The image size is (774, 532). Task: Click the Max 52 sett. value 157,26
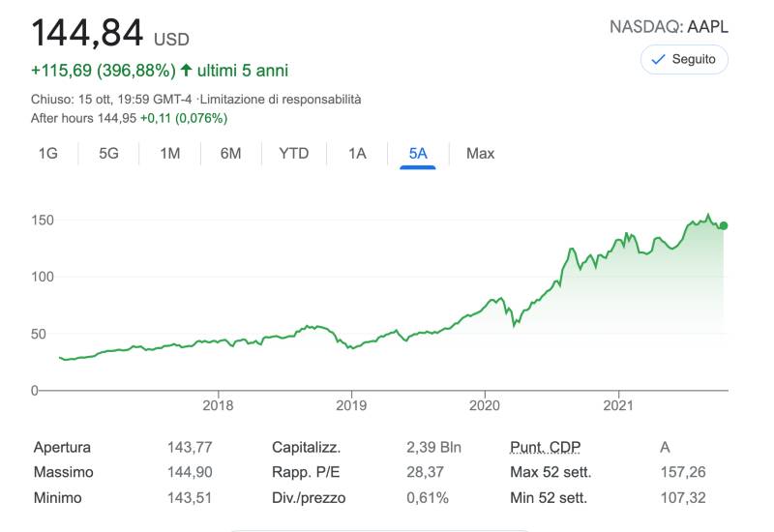(x=683, y=472)
